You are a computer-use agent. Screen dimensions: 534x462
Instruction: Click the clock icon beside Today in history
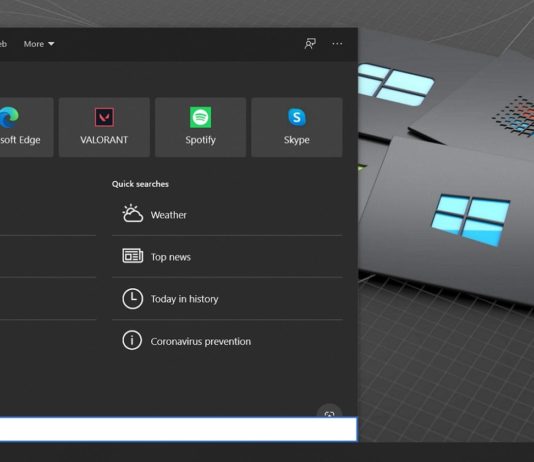(x=132, y=299)
